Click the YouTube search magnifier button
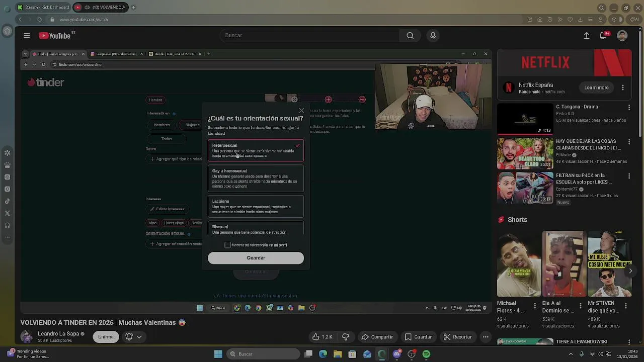The width and height of the screenshot is (644, 362). click(x=410, y=35)
